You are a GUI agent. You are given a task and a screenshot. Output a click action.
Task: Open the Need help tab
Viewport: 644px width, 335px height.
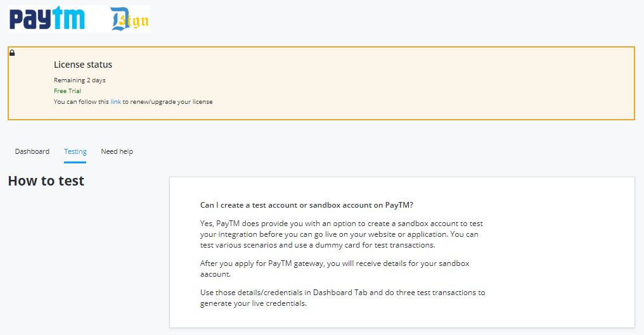click(117, 151)
